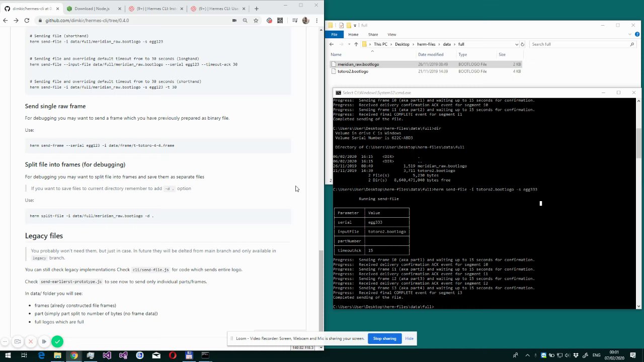
Task: Select the dimkir/hermes-cli GitHub tab
Action: click(x=31, y=9)
